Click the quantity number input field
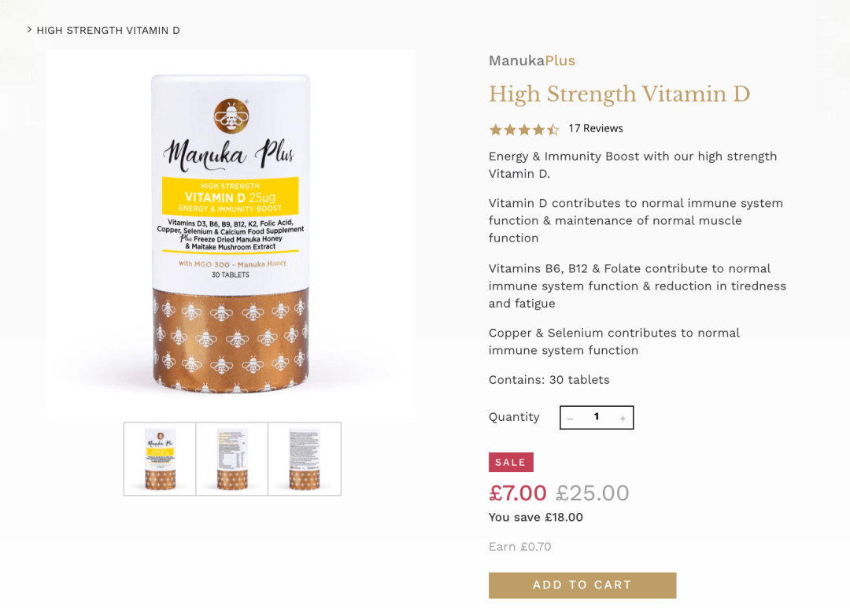 597,417
